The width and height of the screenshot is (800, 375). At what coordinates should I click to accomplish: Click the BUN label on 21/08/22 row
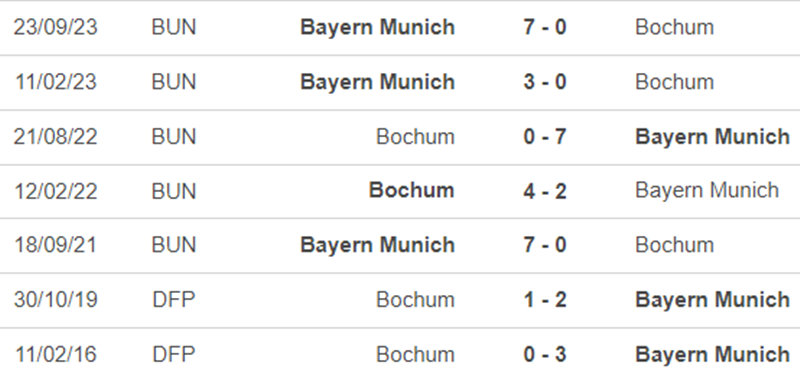pos(173,136)
